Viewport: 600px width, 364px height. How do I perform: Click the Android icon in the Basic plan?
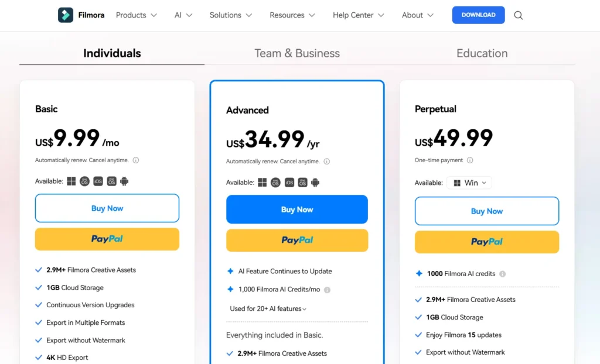pyautogui.click(x=124, y=181)
